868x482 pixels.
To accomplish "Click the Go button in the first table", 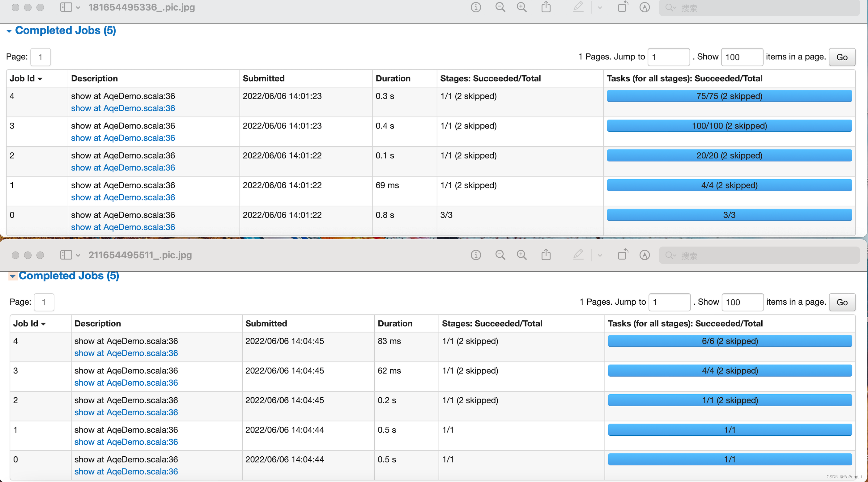I will tap(842, 57).
